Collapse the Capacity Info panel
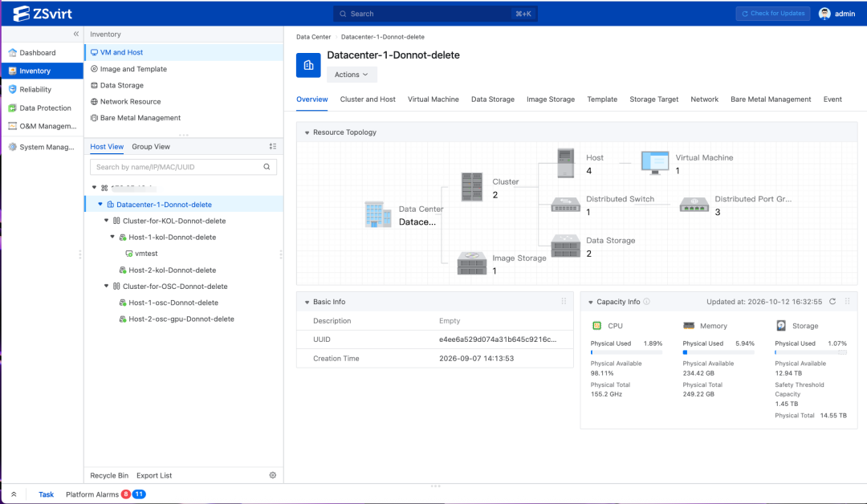 [591, 303]
